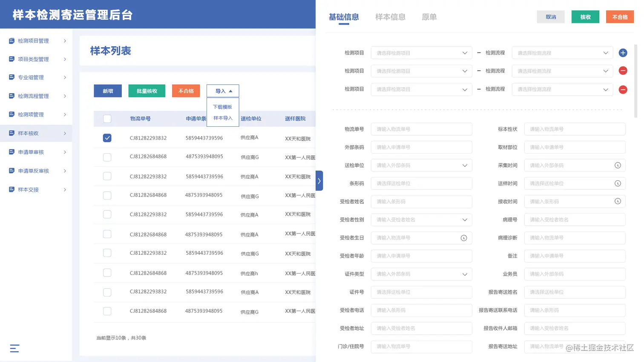Click the icon beside 检测项管理 in sidebar
This screenshot has height=362, width=644.
[x=11, y=114]
